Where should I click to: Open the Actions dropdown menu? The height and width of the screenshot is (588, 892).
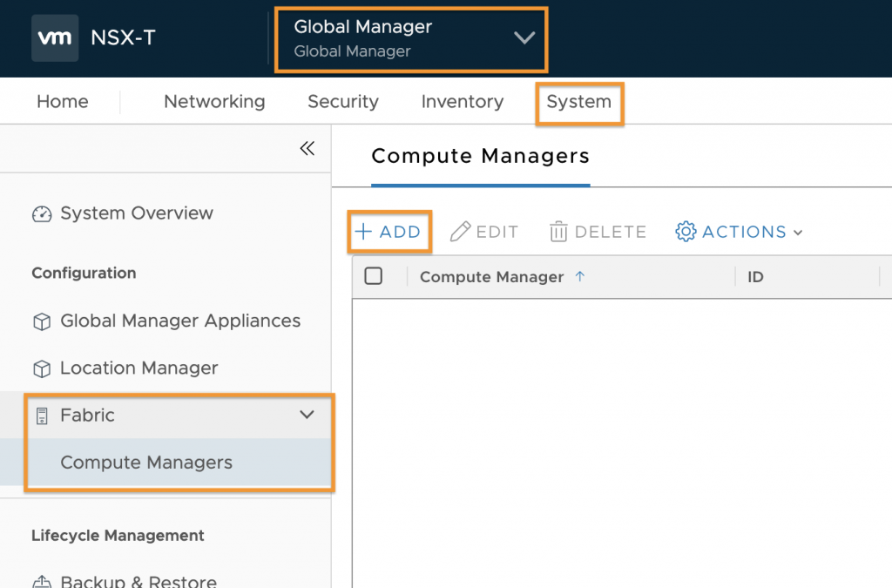(x=739, y=232)
